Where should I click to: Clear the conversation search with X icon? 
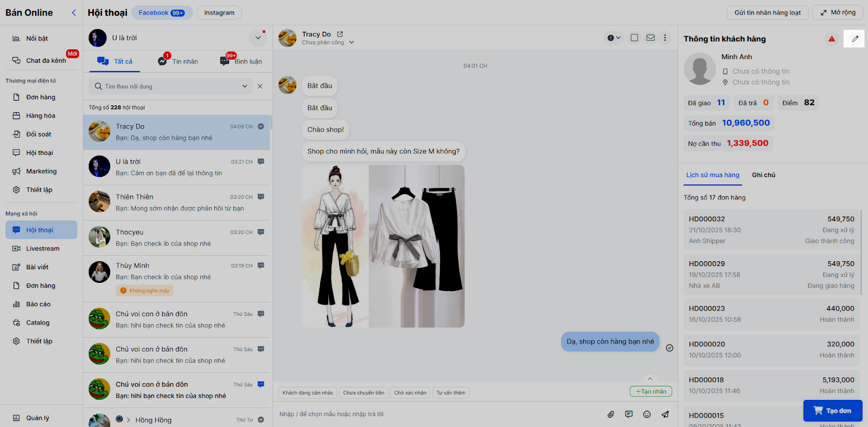[260, 86]
